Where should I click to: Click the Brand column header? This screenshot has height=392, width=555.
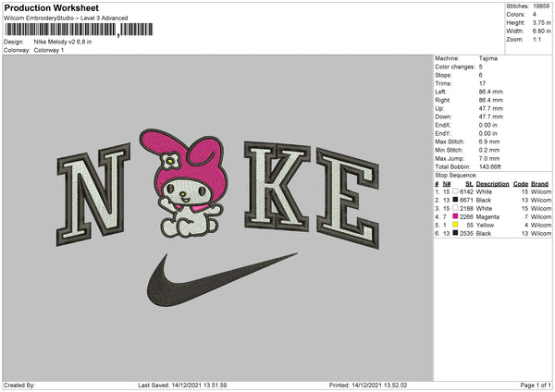540,184
